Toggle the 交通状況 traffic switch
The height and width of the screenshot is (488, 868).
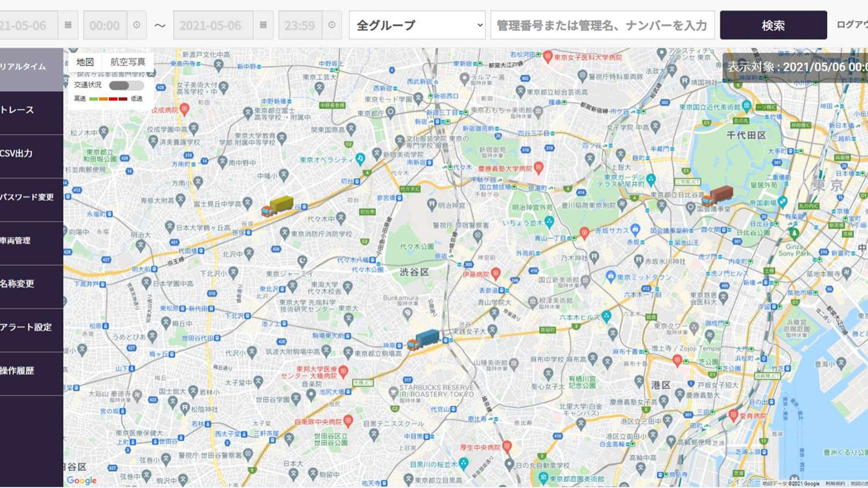click(x=126, y=86)
